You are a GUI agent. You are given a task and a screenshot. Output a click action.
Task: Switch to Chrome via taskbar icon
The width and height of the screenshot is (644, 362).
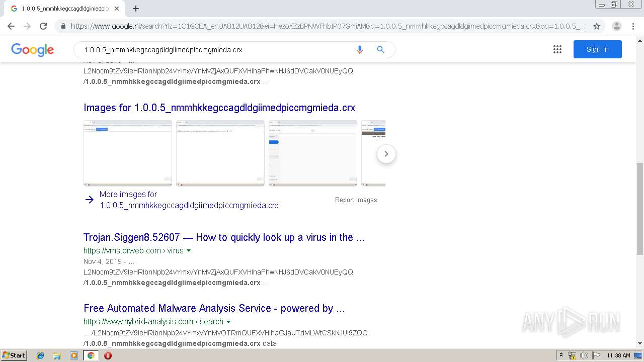91,355
